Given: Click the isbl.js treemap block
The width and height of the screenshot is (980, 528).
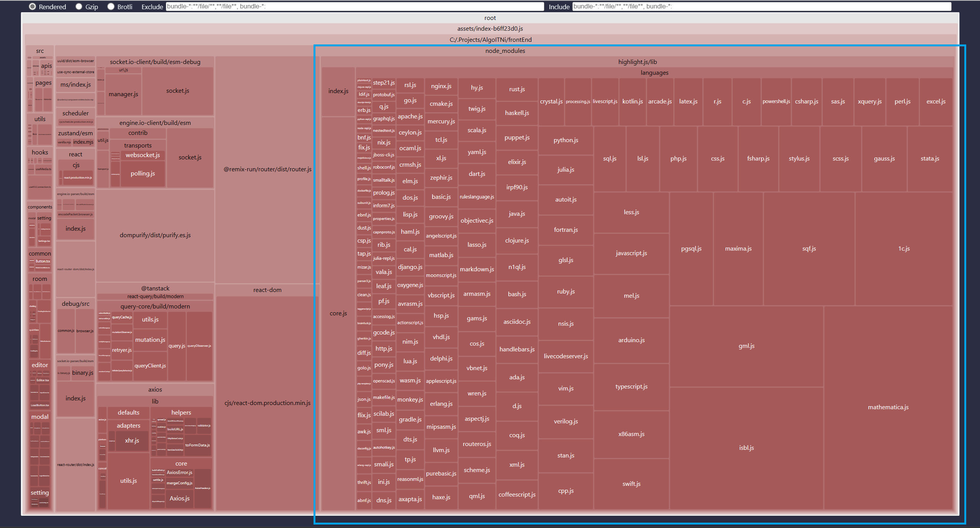Looking at the screenshot, I should click(x=746, y=448).
